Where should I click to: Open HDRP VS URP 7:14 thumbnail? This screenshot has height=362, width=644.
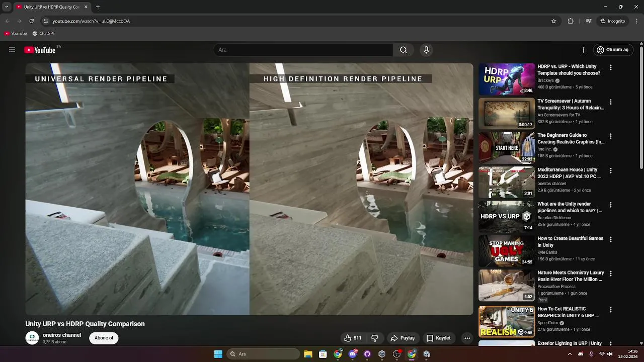pyautogui.click(x=507, y=217)
